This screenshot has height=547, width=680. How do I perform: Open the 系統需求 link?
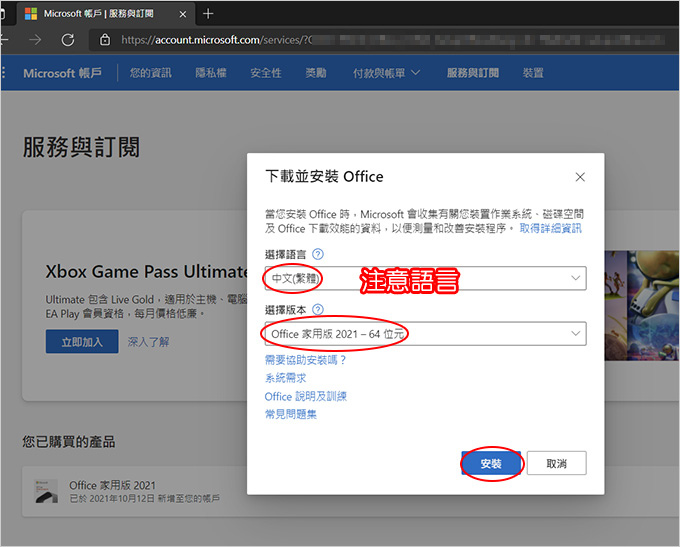285,378
